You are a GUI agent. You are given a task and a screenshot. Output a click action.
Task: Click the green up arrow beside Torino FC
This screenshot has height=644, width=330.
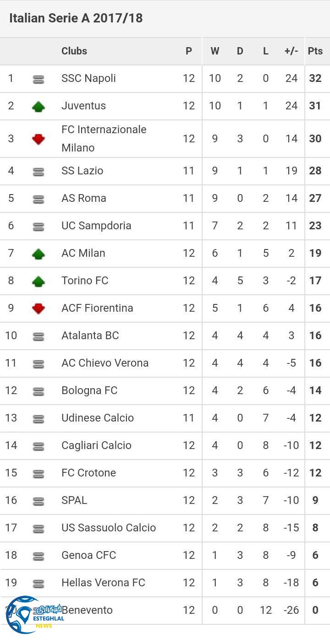point(38,281)
